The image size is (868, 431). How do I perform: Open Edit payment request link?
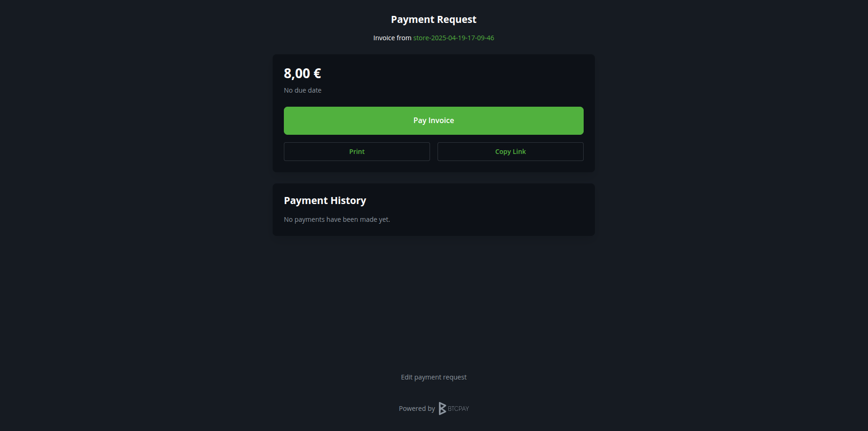point(434,377)
